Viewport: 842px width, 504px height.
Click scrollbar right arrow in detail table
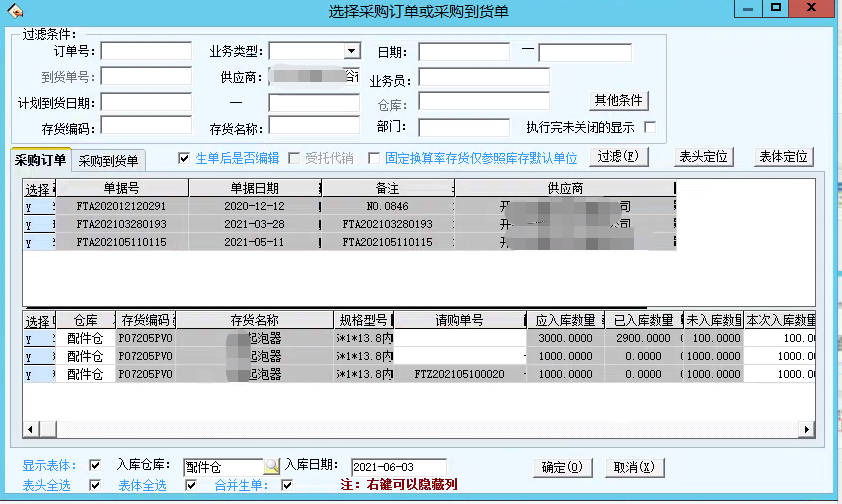point(806,429)
